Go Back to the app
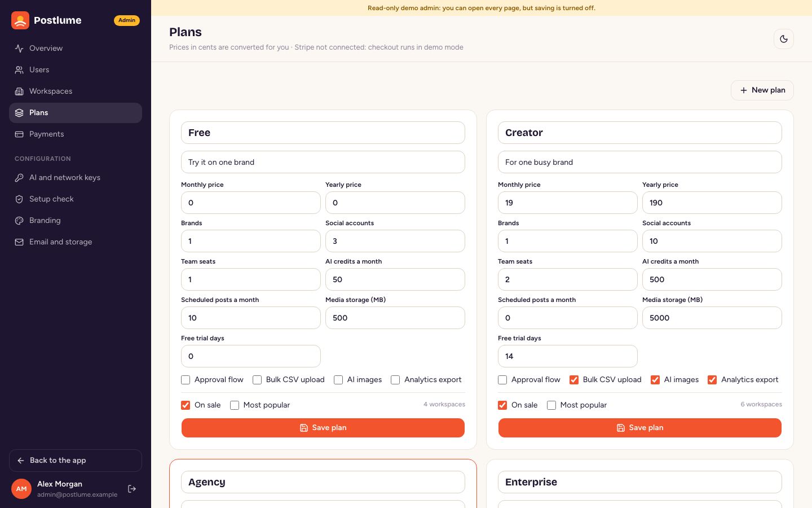The width and height of the screenshot is (812, 508). 76,461
